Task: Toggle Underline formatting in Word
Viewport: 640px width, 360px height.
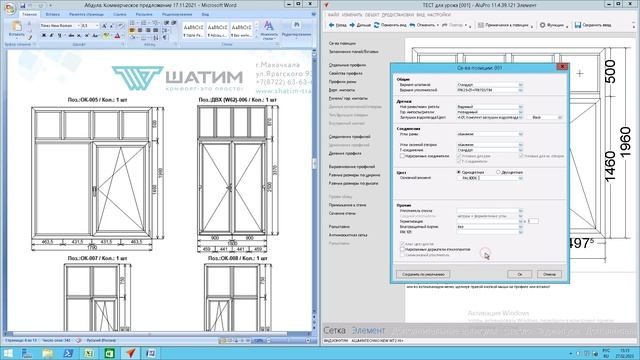Action: click(59, 36)
